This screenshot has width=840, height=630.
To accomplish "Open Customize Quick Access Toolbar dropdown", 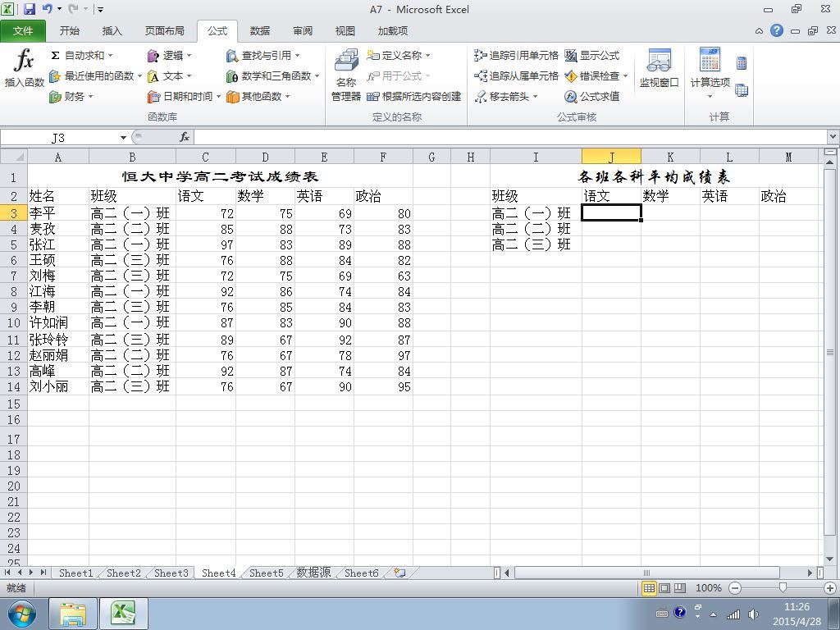I will pyautogui.click(x=100, y=9).
